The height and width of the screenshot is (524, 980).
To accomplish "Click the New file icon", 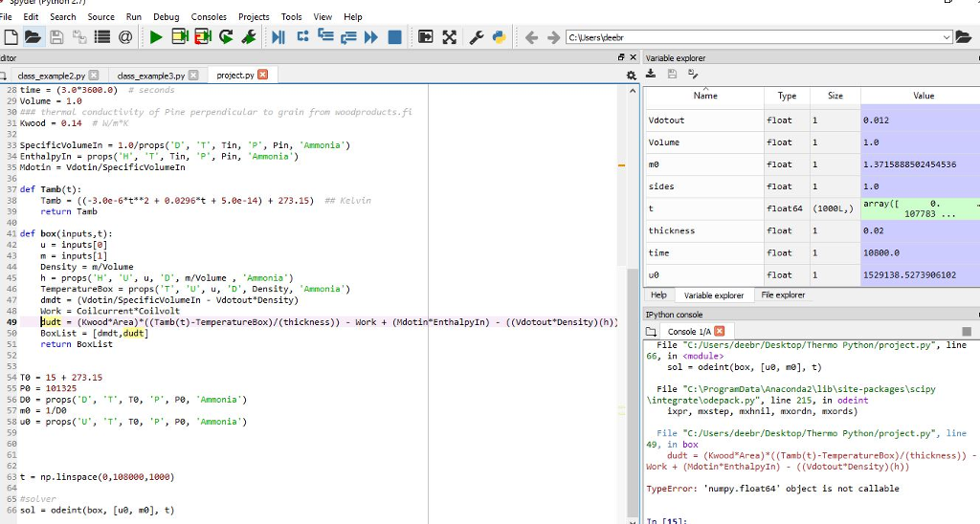I will [11, 37].
